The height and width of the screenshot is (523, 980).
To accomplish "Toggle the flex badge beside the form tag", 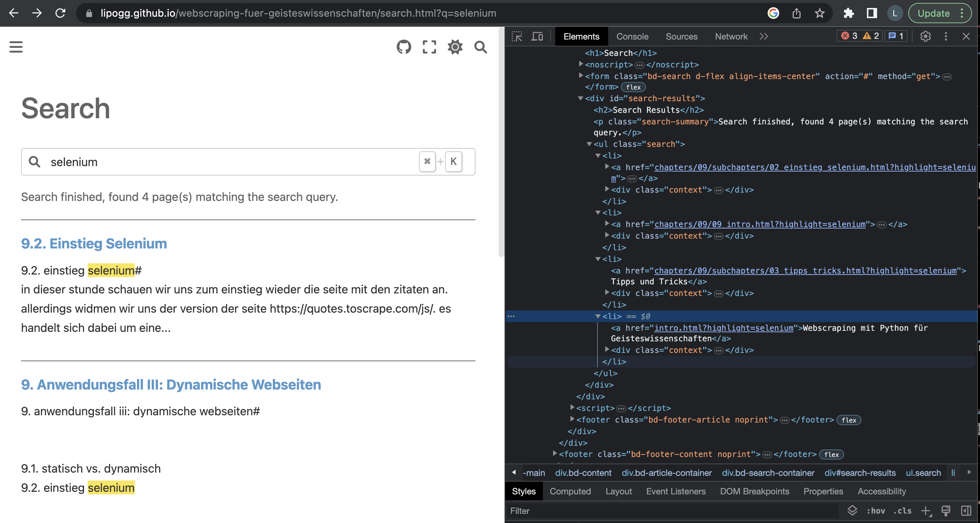I will click(633, 87).
